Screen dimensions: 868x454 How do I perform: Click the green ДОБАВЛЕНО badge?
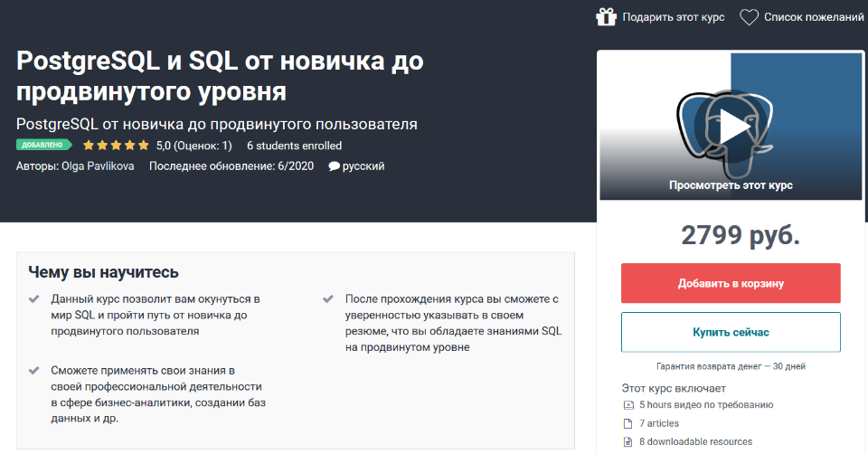[43, 145]
